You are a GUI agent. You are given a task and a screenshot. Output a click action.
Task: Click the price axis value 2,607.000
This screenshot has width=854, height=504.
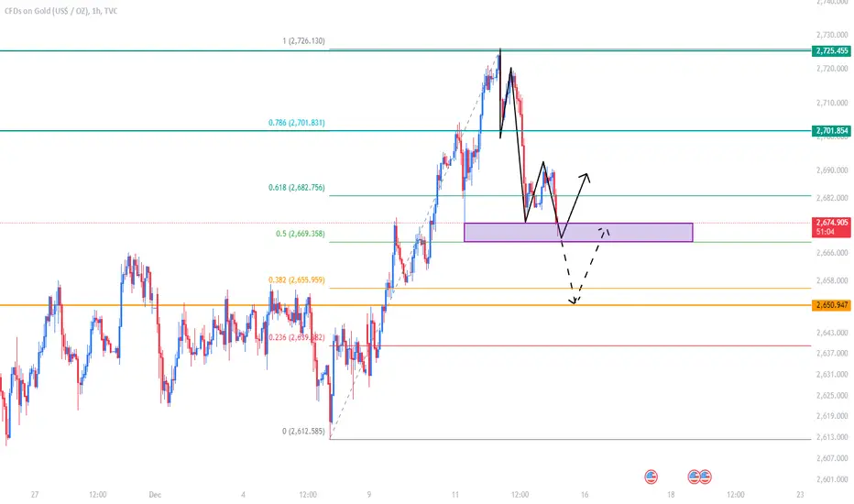coord(832,458)
